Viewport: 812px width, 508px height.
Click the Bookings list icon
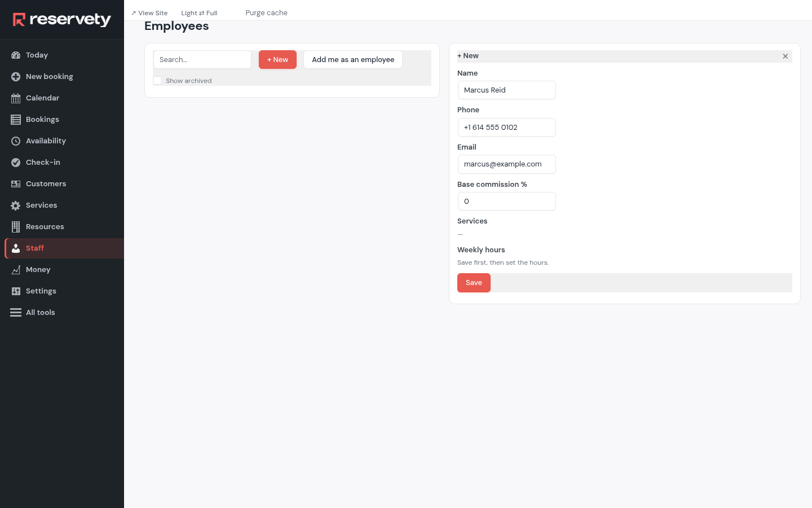click(16, 120)
